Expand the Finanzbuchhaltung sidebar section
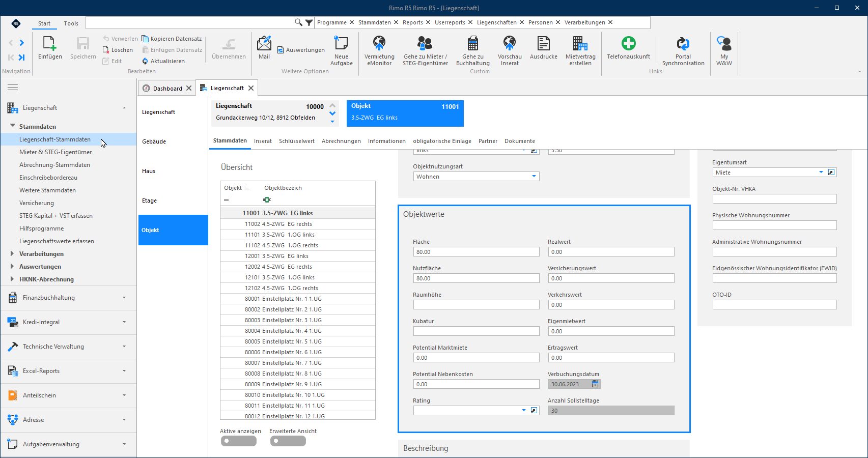This screenshot has height=458, width=868. (x=68, y=298)
